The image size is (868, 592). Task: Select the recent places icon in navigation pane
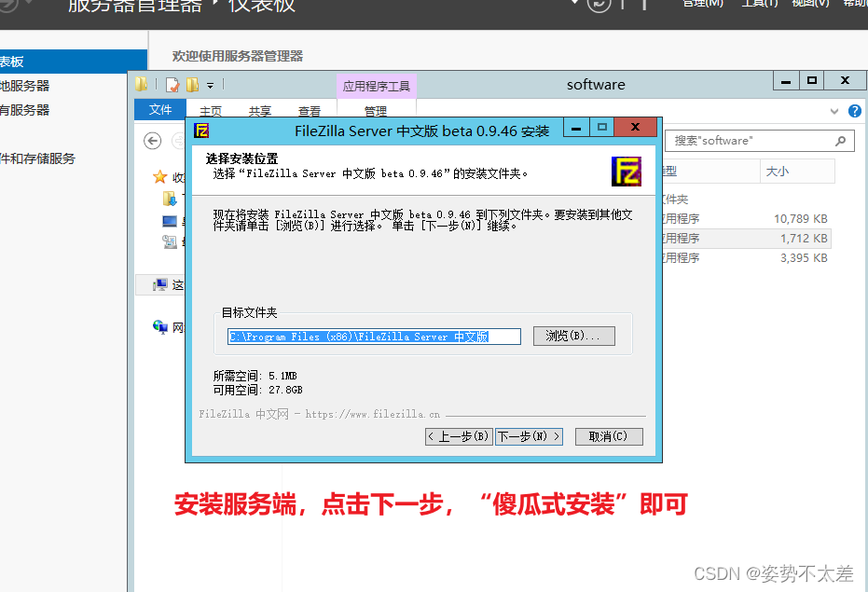(170, 241)
